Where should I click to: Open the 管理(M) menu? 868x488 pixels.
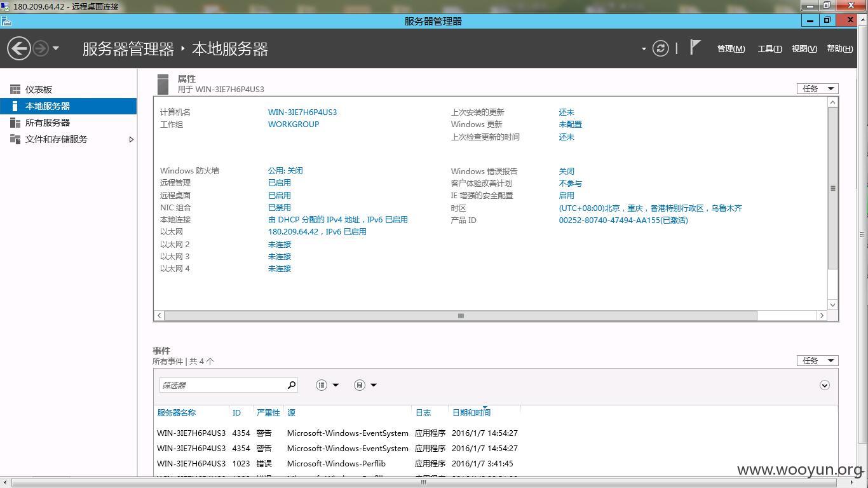[731, 49]
